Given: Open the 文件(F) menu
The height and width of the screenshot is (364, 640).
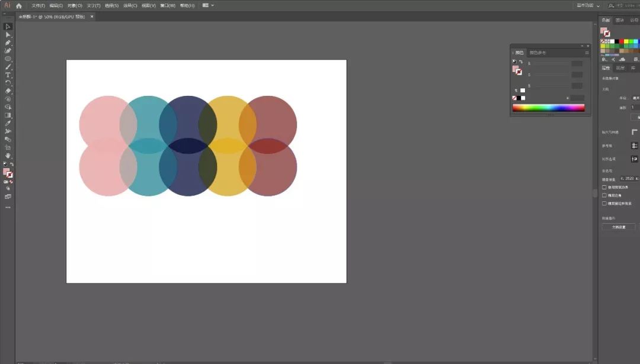Looking at the screenshot, I should tap(38, 5).
